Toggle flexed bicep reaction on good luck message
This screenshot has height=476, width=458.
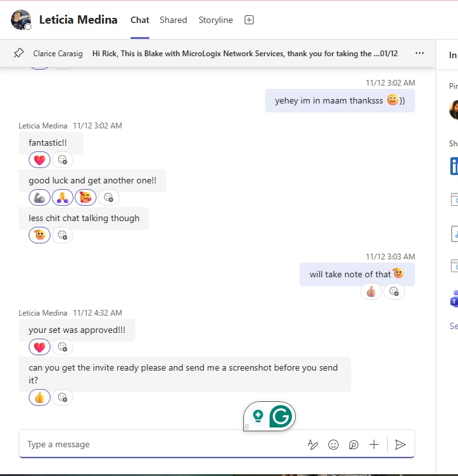40,197
